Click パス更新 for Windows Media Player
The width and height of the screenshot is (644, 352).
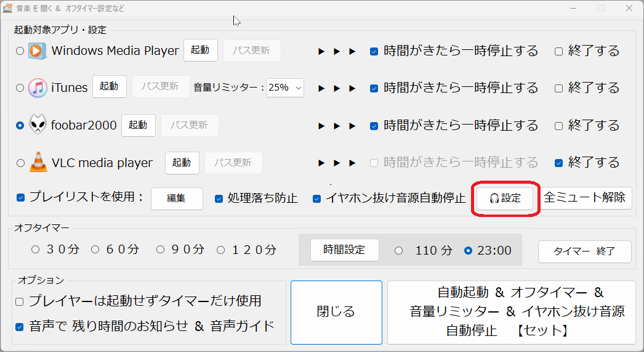pyautogui.click(x=252, y=51)
